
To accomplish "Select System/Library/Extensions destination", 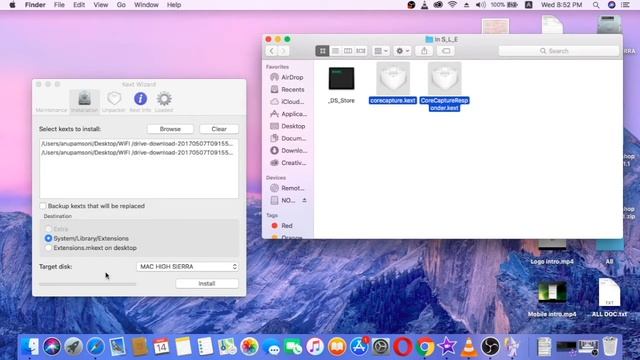I will (x=49, y=238).
